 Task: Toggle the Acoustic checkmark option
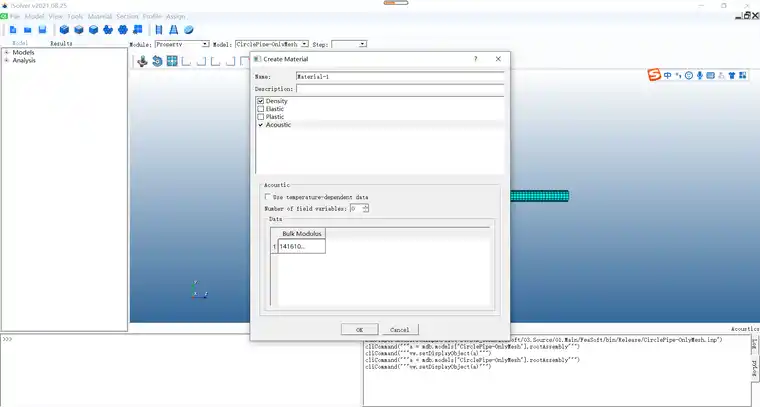pyautogui.click(x=261, y=125)
